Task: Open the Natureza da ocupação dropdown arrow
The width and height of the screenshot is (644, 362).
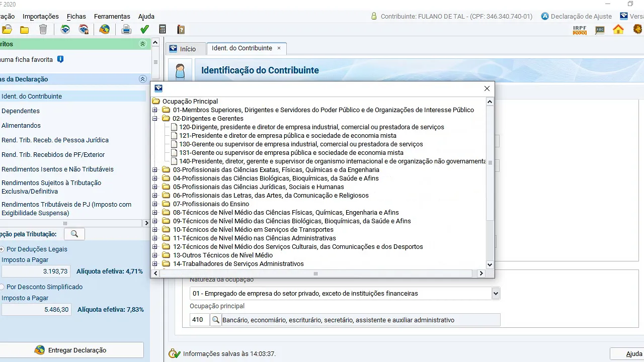Action: tap(496, 293)
